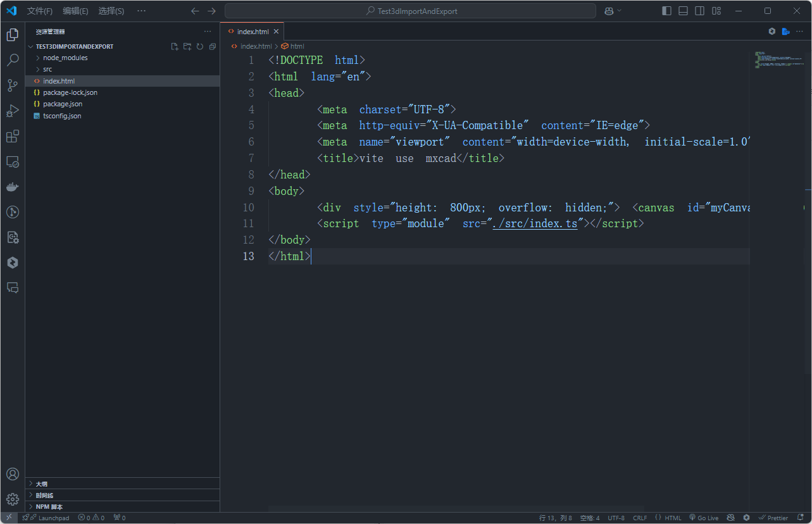812x524 pixels.
Task: Expand the src folder
Action: tap(47, 69)
